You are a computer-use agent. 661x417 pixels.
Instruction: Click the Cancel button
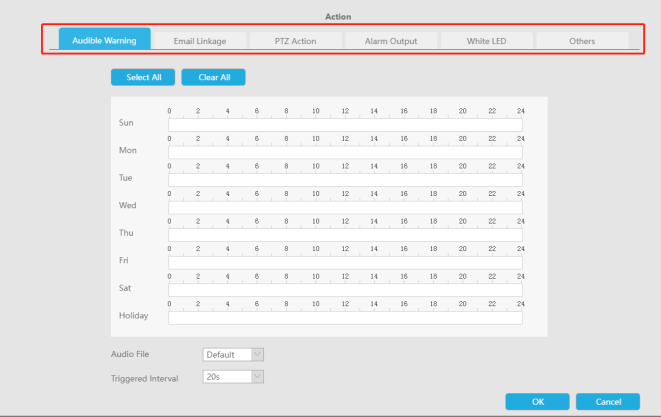click(608, 401)
